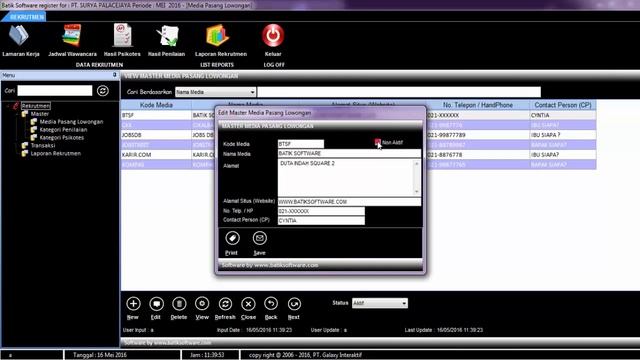The height and width of the screenshot is (360, 640).
Task: Click the Next arrow icon
Action: [294, 304]
